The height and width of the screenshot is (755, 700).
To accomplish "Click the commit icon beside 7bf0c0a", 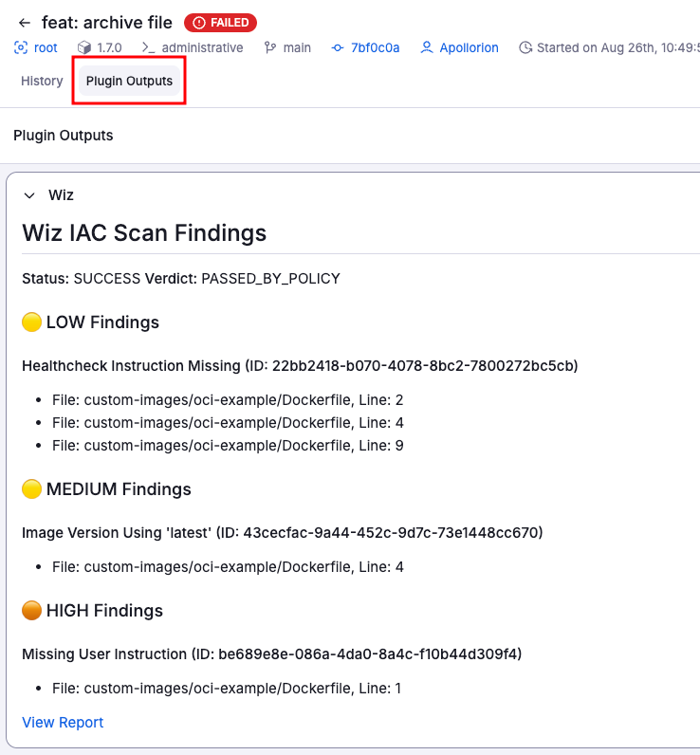I will [x=338, y=47].
